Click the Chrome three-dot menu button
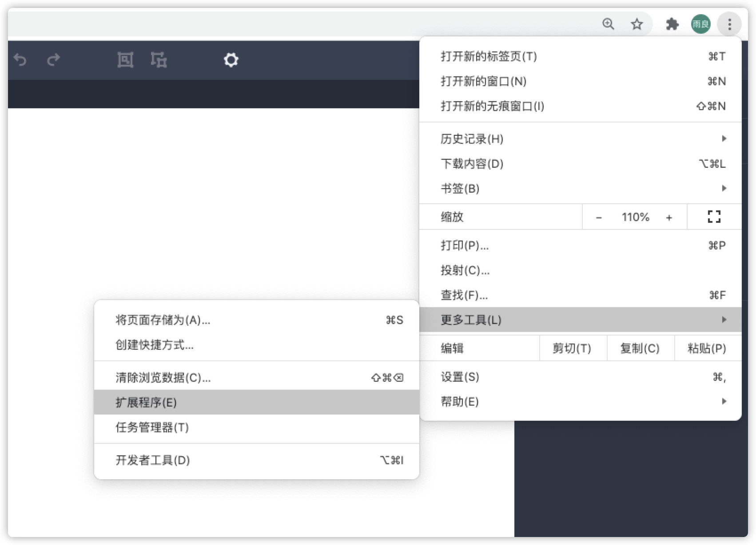This screenshot has height=545, width=756. (x=729, y=24)
